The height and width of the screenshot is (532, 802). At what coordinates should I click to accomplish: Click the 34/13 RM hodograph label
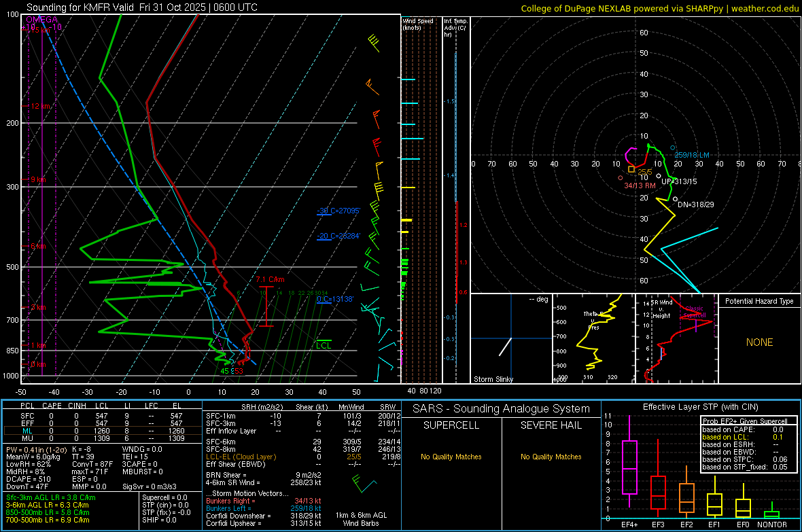(640, 185)
